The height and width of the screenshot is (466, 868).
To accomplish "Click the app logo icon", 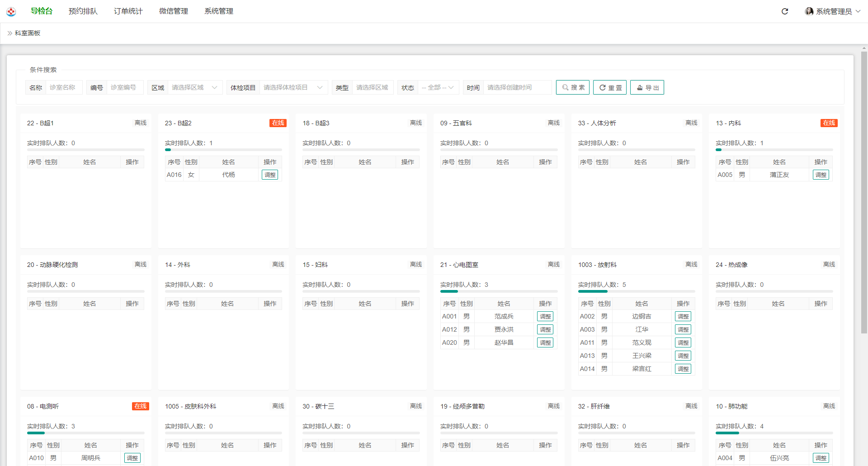I will tap(11, 12).
